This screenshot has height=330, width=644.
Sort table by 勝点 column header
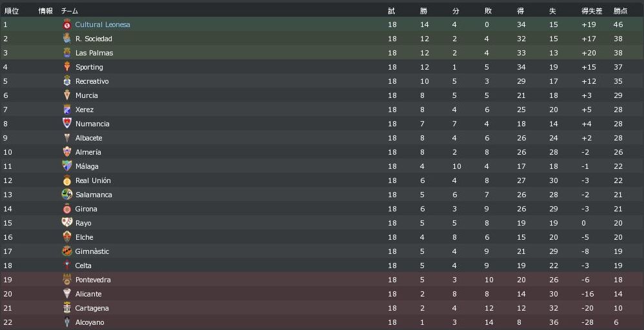point(620,11)
